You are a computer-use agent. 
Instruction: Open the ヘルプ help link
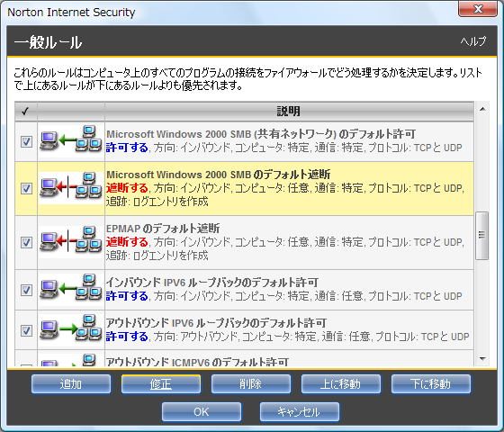pyautogui.click(x=473, y=41)
